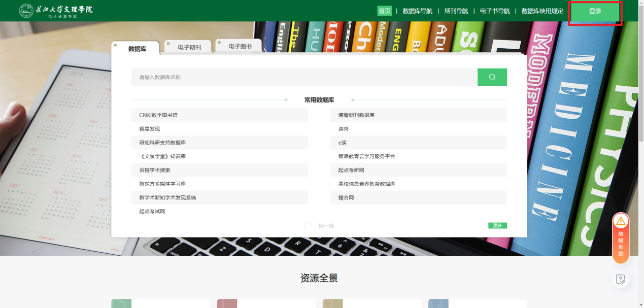This screenshot has height=308, width=644.
Task: Open the 超星发现 database link
Action: pyautogui.click(x=150, y=129)
